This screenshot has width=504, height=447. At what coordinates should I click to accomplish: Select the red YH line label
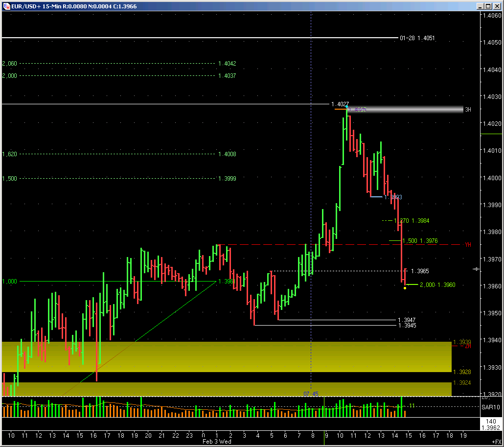tap(468, 245)
